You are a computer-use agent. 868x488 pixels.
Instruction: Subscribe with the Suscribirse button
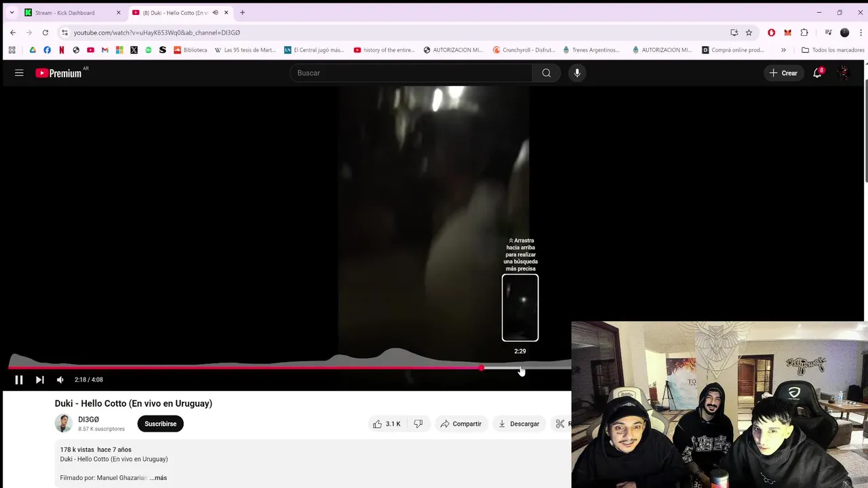[x=160, y=424]
